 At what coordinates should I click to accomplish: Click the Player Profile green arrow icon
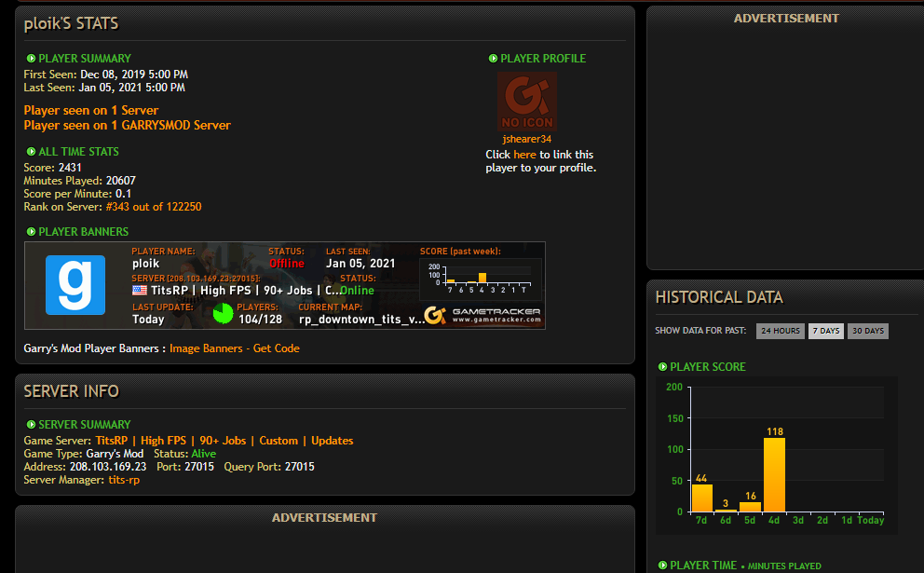(x=494, y=59)
